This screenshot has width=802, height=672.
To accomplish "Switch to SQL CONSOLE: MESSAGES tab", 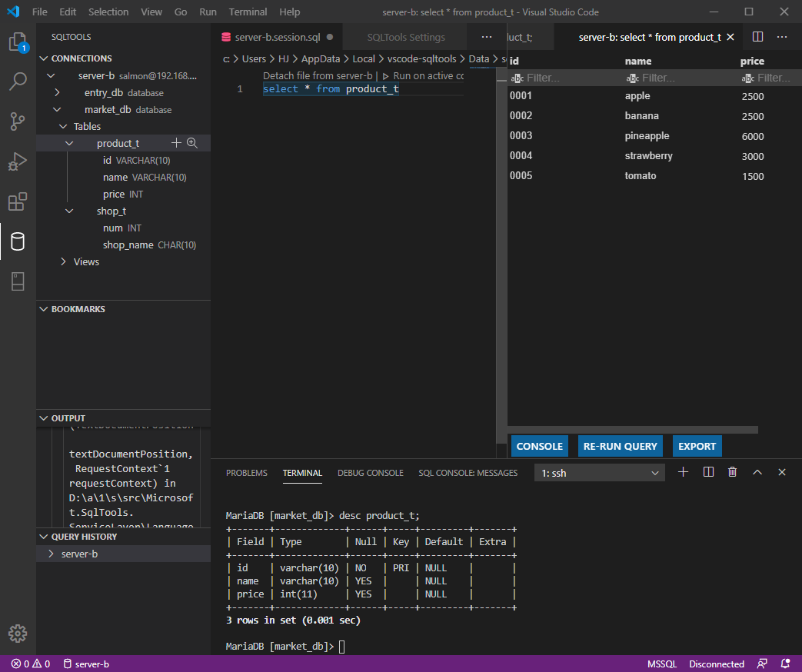I will coord(468,473).
